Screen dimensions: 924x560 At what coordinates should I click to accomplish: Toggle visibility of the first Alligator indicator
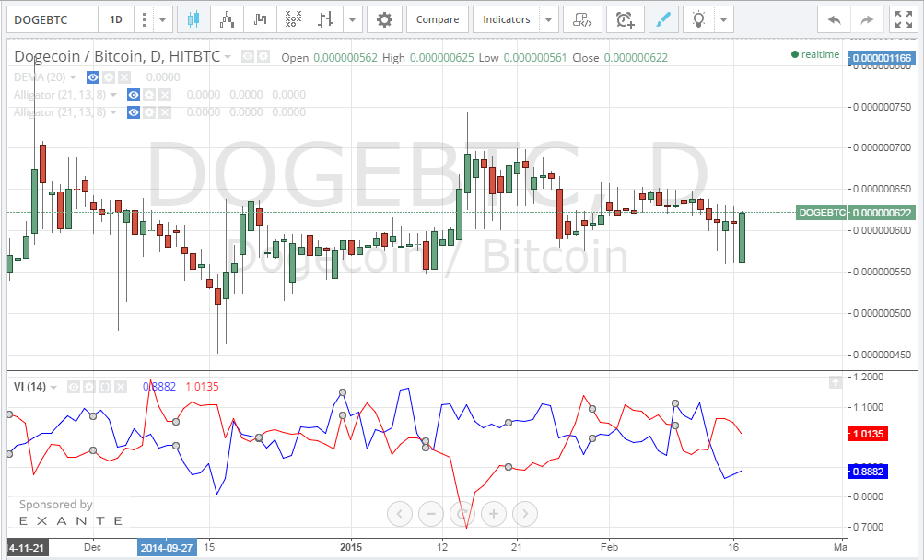[x=134, y=95]
